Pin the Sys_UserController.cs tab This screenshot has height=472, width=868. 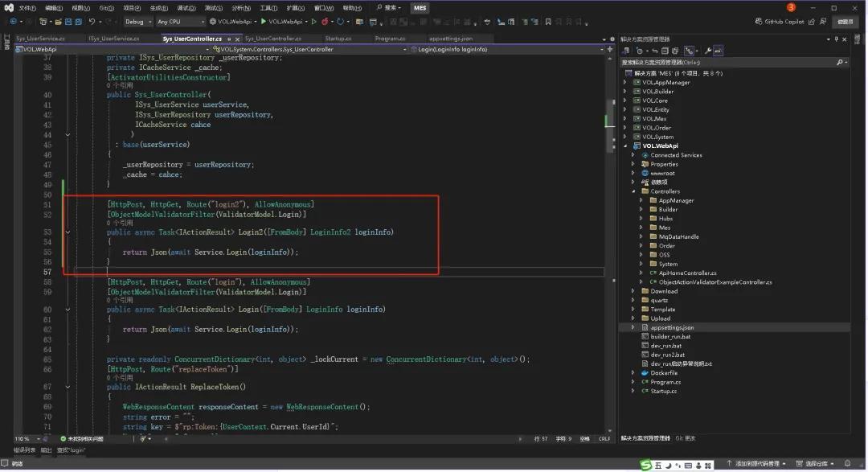point(228,38)
